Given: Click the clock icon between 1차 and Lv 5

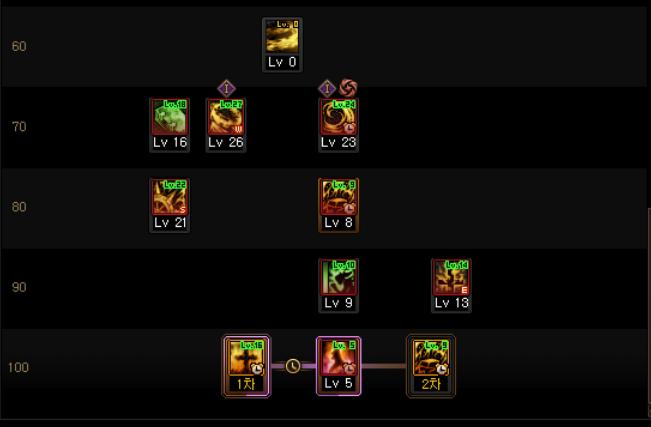Looking at the screenshot, I should coord(293,366).
